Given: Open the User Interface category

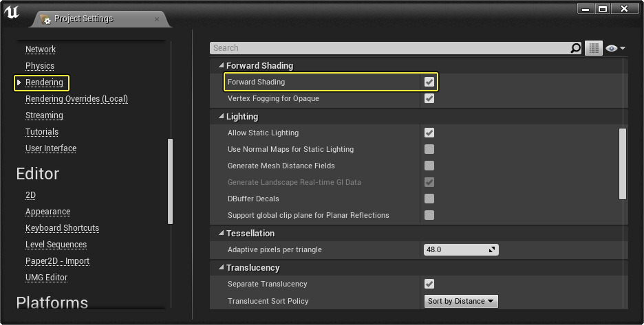Looking at the screenshot, I should (51, 148).
